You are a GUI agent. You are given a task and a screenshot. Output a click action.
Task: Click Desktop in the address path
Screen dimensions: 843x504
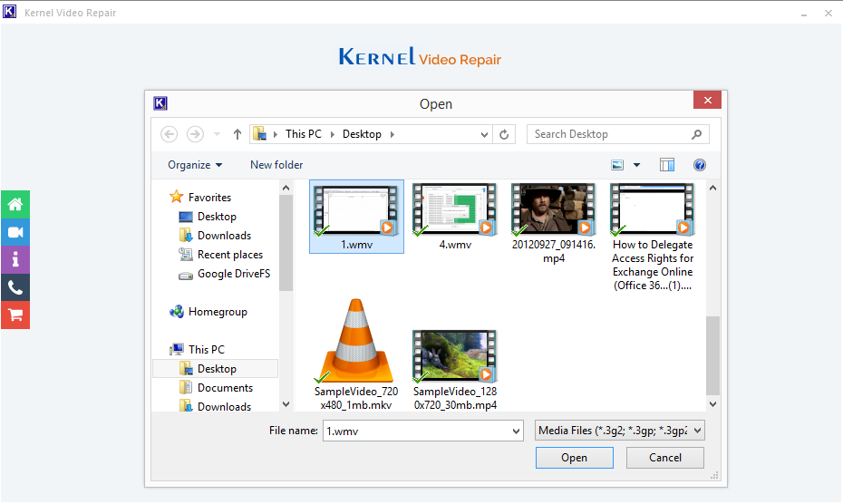362,134
